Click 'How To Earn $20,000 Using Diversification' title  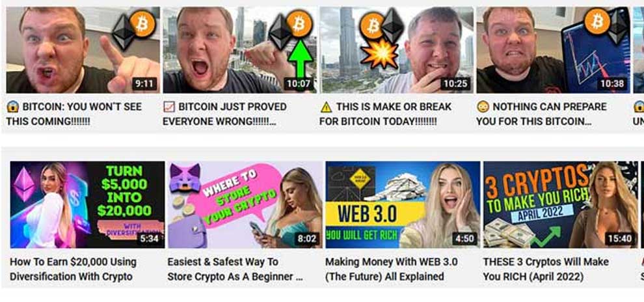coord(73,269)
